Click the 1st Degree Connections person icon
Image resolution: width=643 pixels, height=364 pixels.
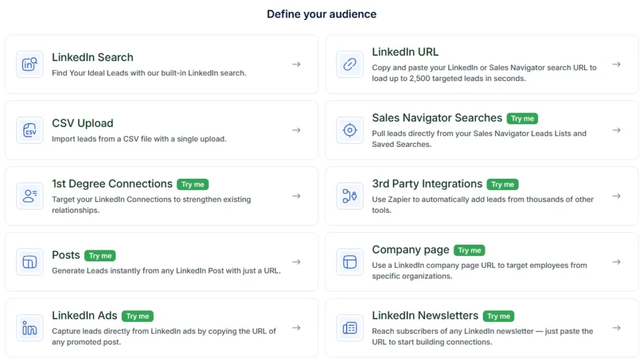[x=30, y=196]
